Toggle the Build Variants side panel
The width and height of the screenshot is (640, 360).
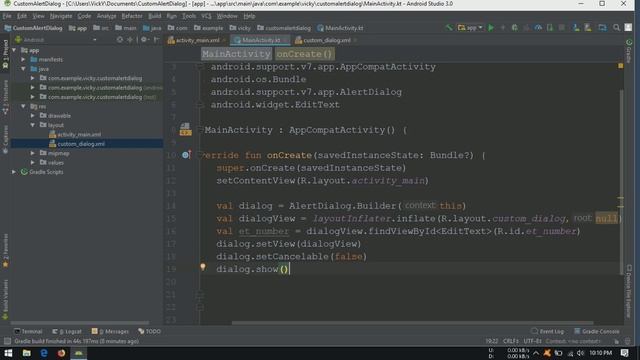[5, 299]
